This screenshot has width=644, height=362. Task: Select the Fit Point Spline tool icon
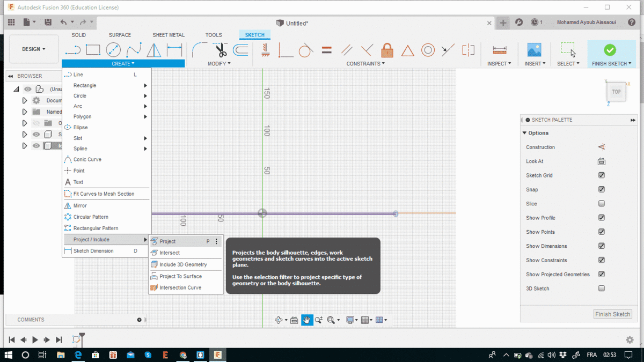(134, 50)
